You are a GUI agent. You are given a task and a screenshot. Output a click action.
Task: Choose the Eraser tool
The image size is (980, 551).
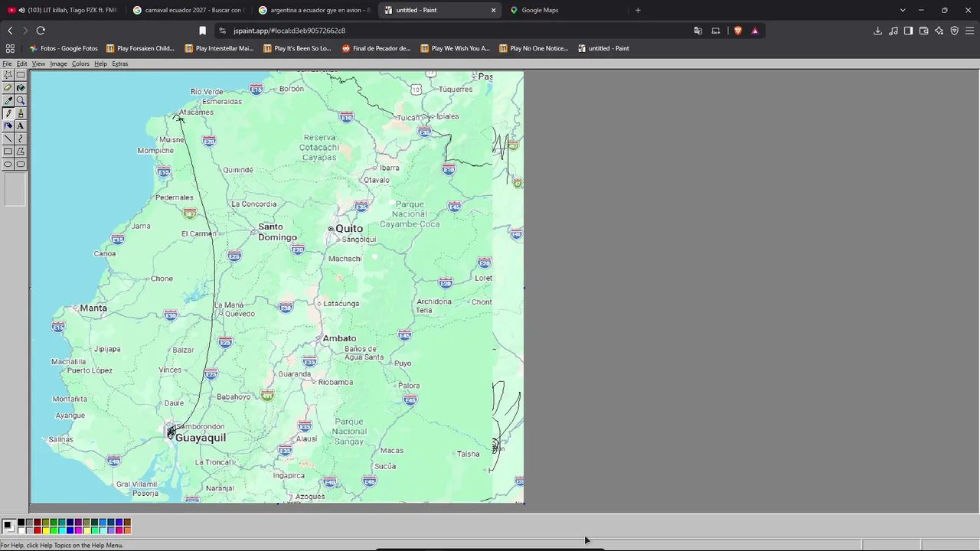coord(8,88)
